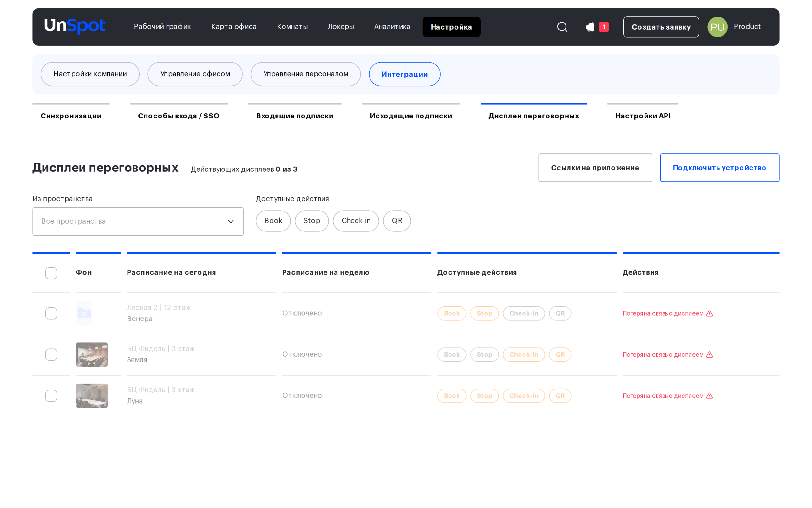Switch to Управление офисом tab
The width and height of the screenshot is (812, 508).
tap(195, 74)
